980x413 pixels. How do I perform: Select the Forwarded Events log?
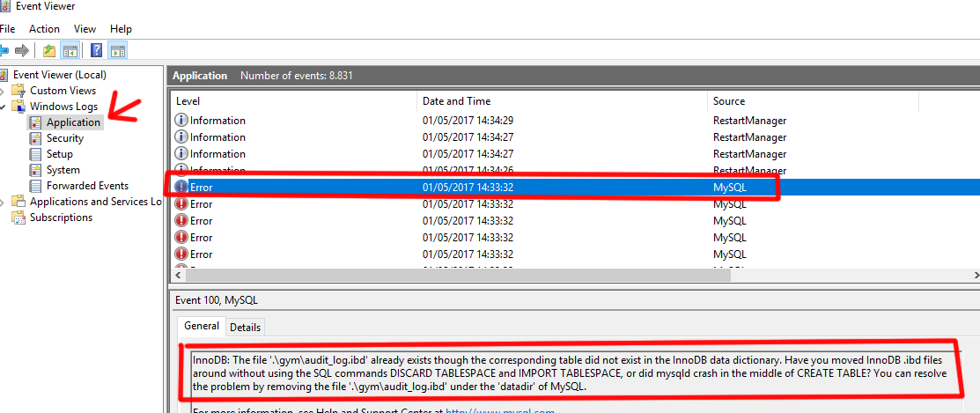[87, 186]
